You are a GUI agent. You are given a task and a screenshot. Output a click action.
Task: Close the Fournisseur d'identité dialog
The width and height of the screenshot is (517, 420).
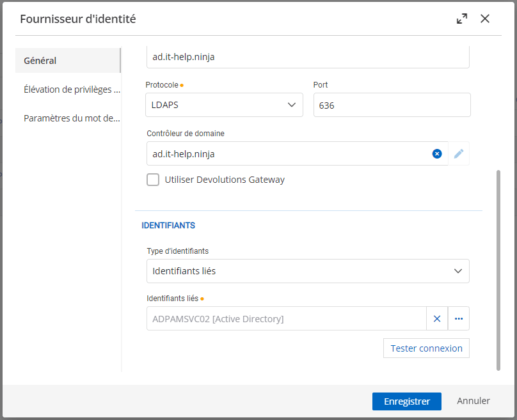point(485,19)
